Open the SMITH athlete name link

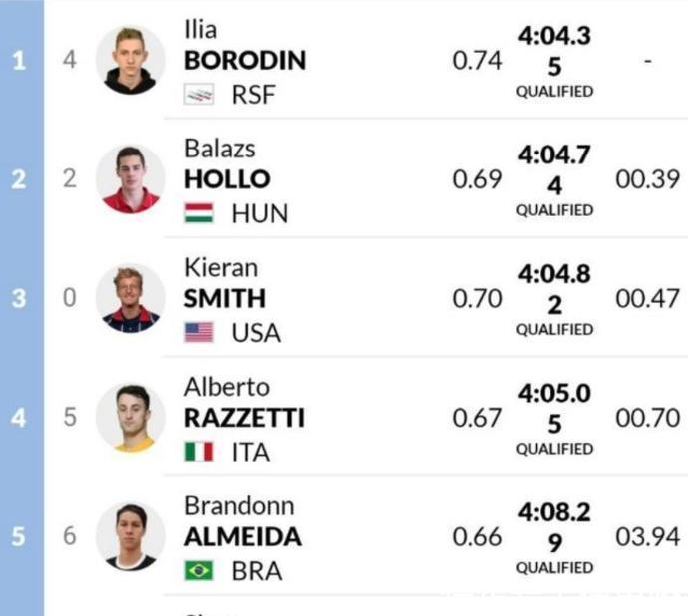225,298
